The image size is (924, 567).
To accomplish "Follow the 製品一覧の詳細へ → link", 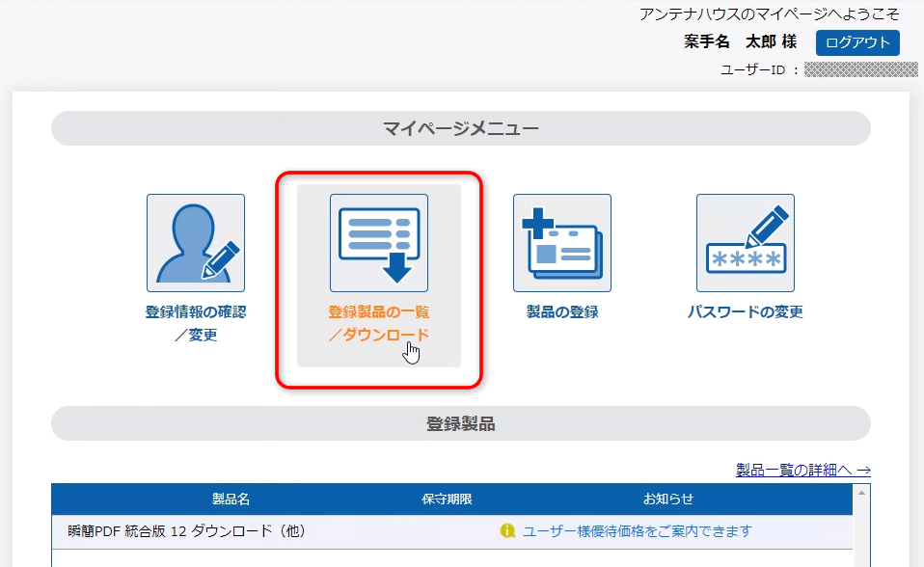I will 802,470.
